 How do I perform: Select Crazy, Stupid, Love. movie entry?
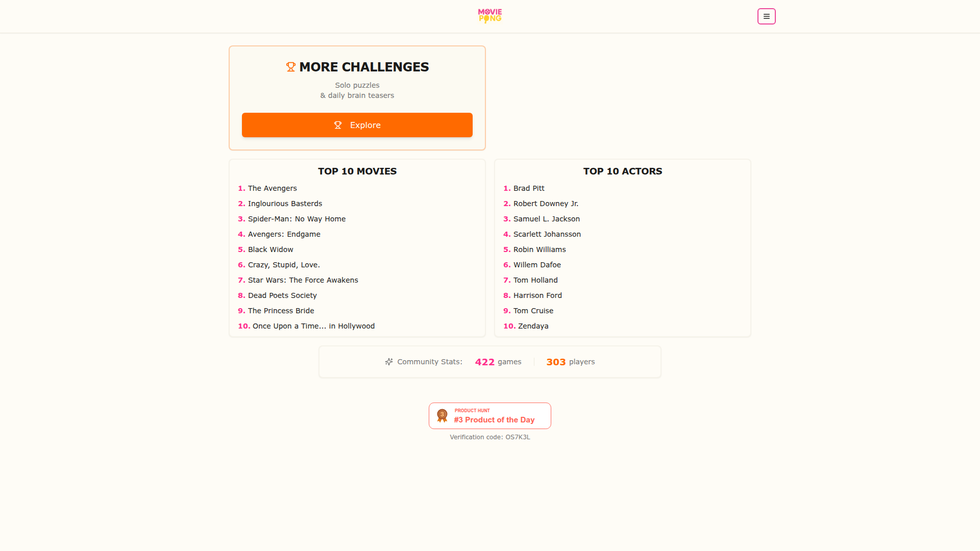(284, 265)
